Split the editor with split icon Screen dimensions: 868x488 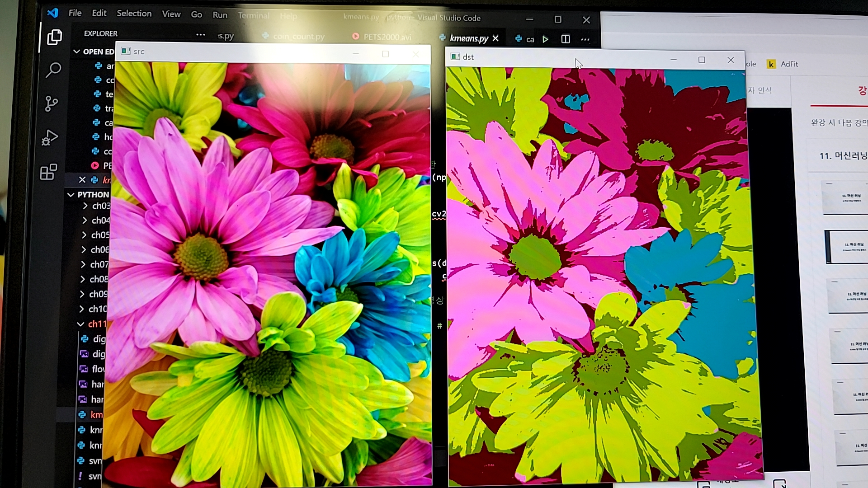point(566,39)
